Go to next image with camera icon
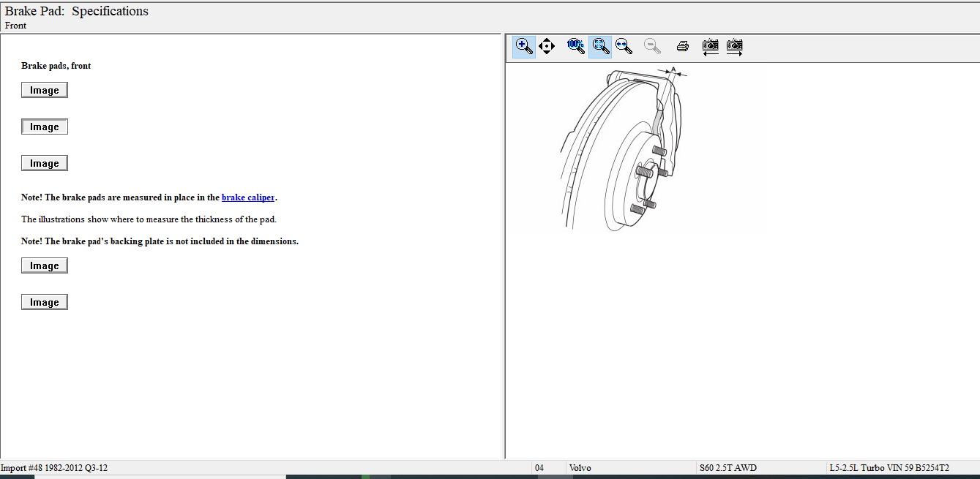 (734, 47)
